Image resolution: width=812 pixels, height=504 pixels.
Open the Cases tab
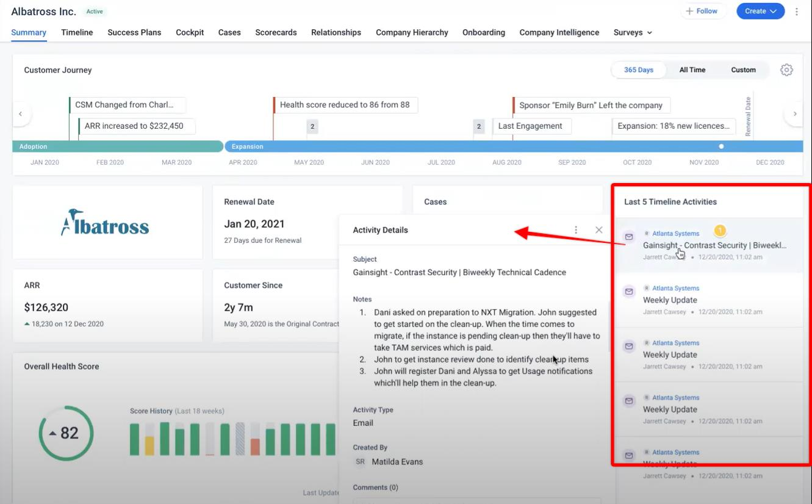(x=229, y=32)
